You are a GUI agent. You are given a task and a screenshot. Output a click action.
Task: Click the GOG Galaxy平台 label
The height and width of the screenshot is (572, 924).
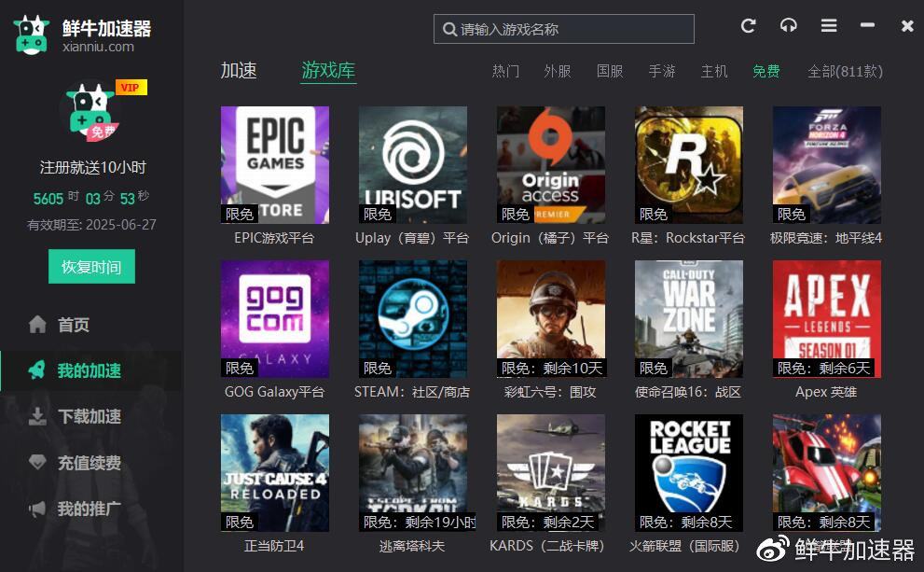click(x=275, y=392)
